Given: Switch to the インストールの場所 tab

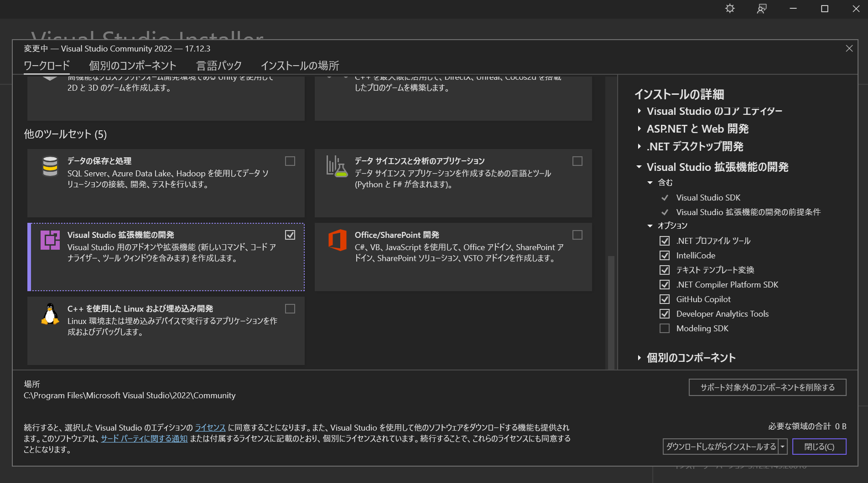Looking at the screenshot, I should (300, 66).
